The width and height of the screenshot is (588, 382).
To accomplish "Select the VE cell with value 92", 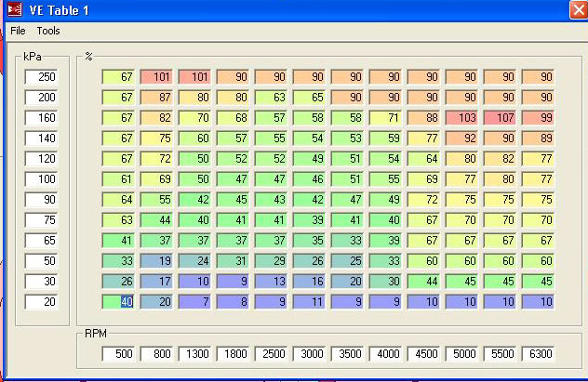I will (x=461, y=138).
